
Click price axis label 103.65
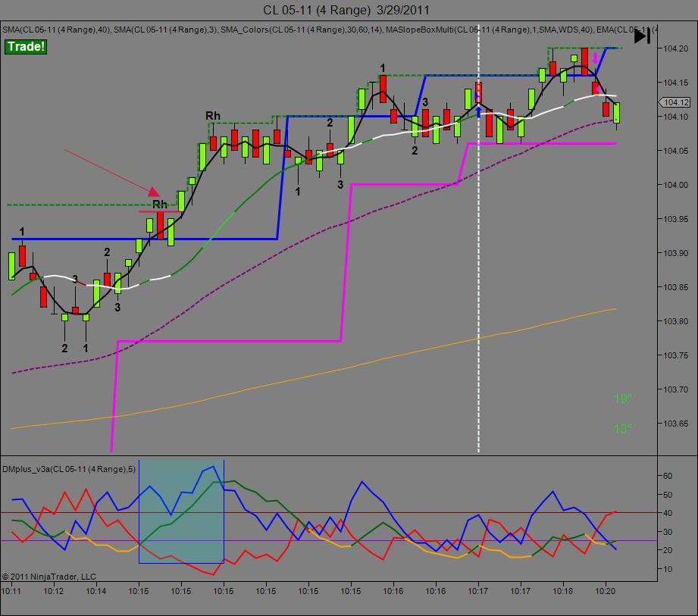tap(675, 424)
